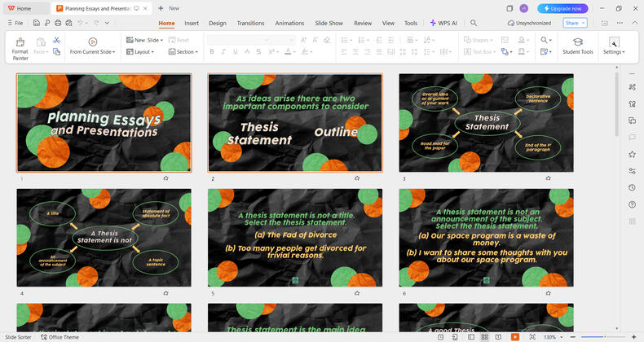Select slide 3 Thesis Statement diagram thumbnail

click(x=487, y=123)
